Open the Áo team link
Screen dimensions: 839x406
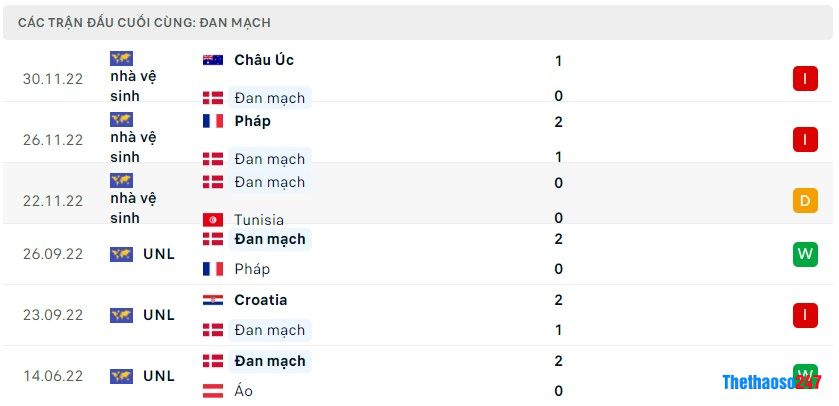(243, 391)
